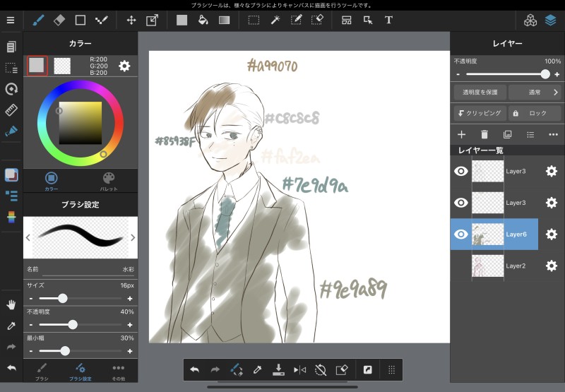Open the layer more options ellipsis

(x=553, y=134)
